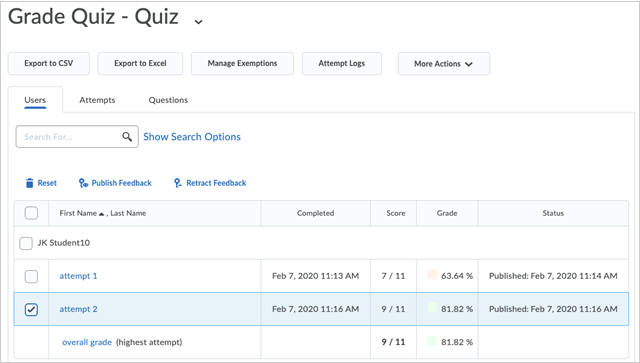The width and height of the screenshot is (640, 363).
Task: Click the search magnifier icon
Action: 127,137
